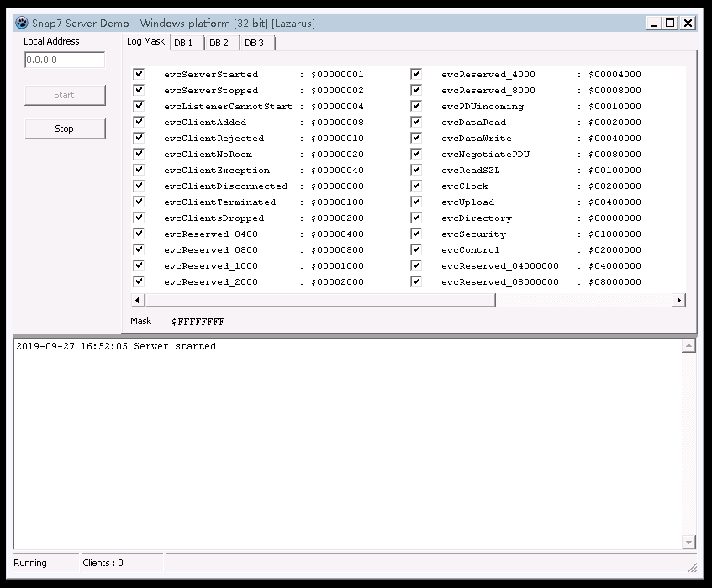This screenshot has height=588, width=712.
Task: Switch to the DB 3 tab
Action: [257, 43]
